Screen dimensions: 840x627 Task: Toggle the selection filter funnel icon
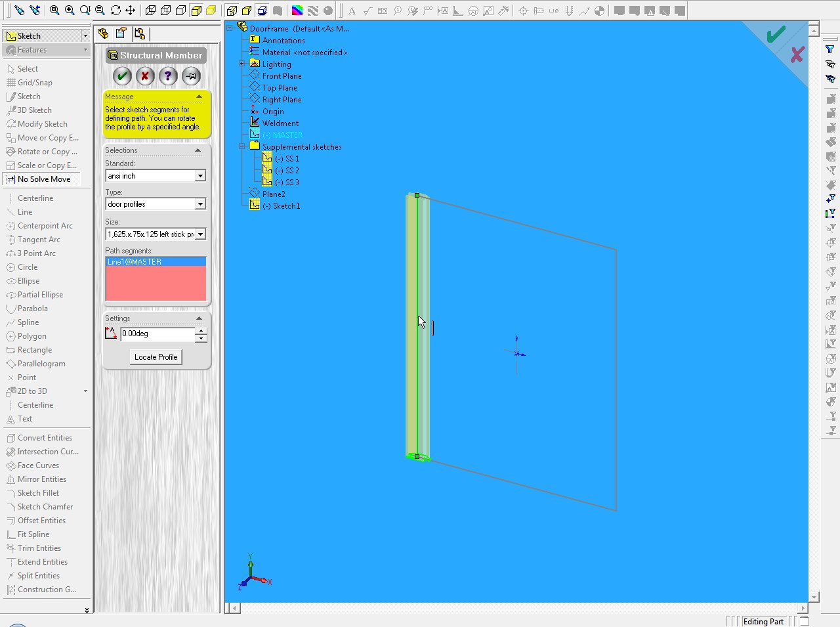point(830,49)
